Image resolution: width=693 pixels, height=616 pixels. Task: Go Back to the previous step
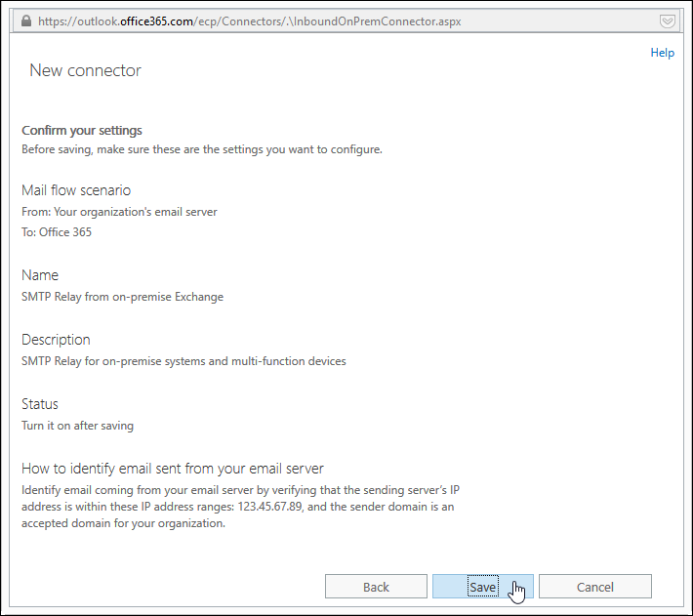click(376, 587)
